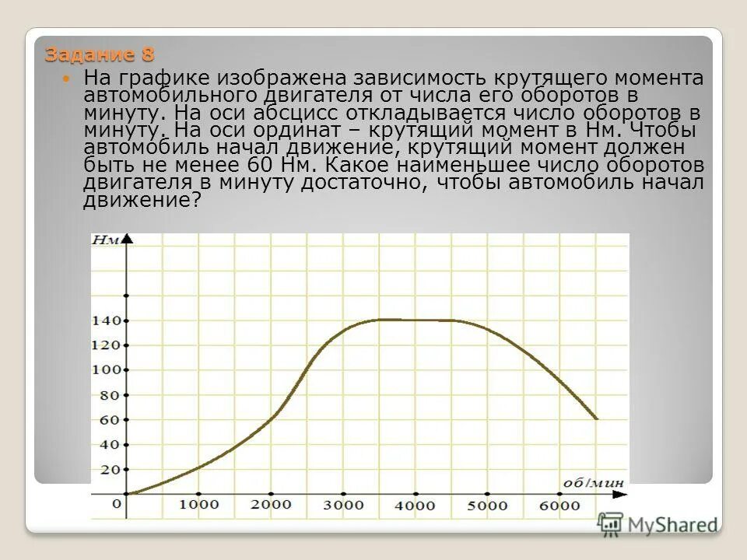
Task: Click the orange bullet before the task text
Action: pos(66,78)
